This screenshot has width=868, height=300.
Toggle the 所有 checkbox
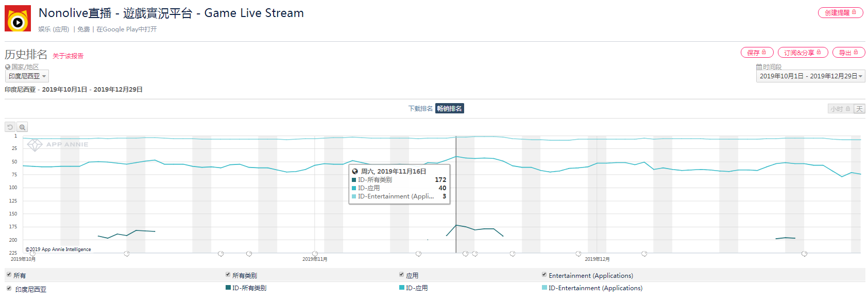9,275
